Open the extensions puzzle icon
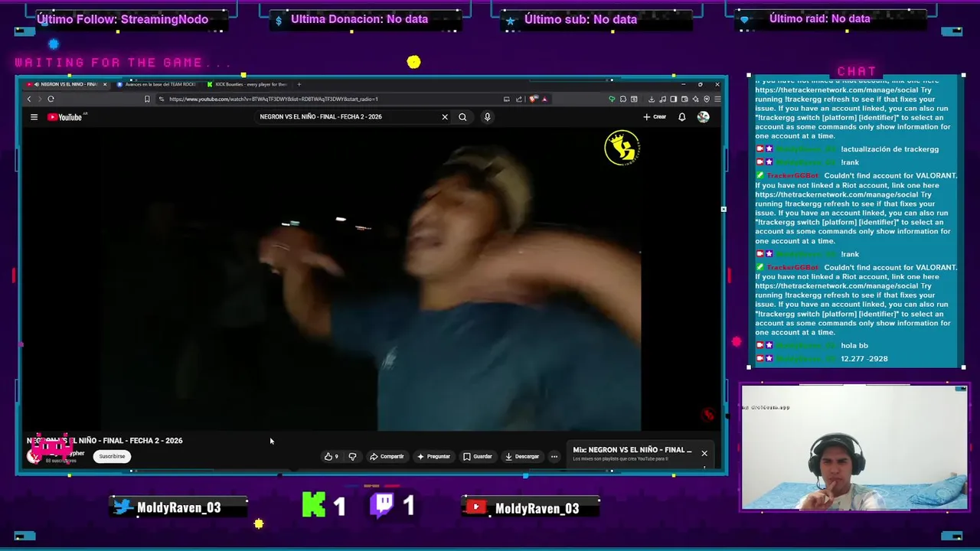980x551 pixels. [x=623, y=99]
